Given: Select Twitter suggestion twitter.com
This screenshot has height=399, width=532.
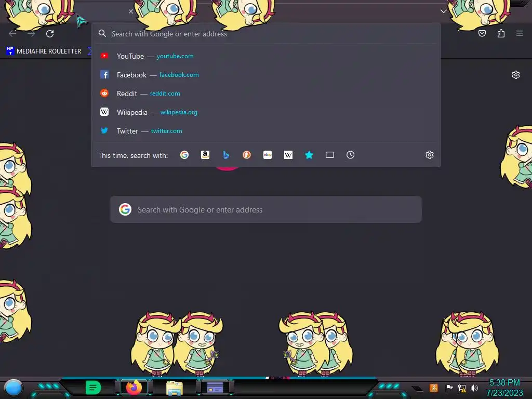Looking at the screenshot, I should click(266, 130).
